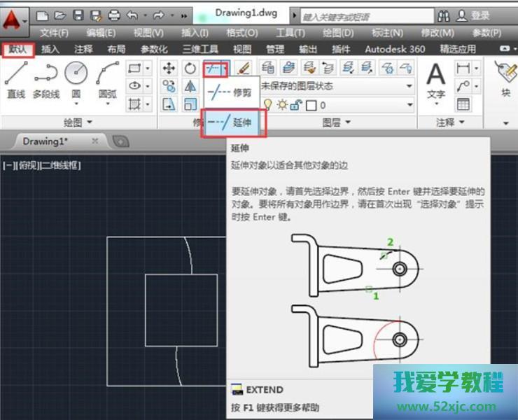The width and height of the screenshot is (518, 420).
Task: Click the Move tool icon
Action: tap(169, 68)
